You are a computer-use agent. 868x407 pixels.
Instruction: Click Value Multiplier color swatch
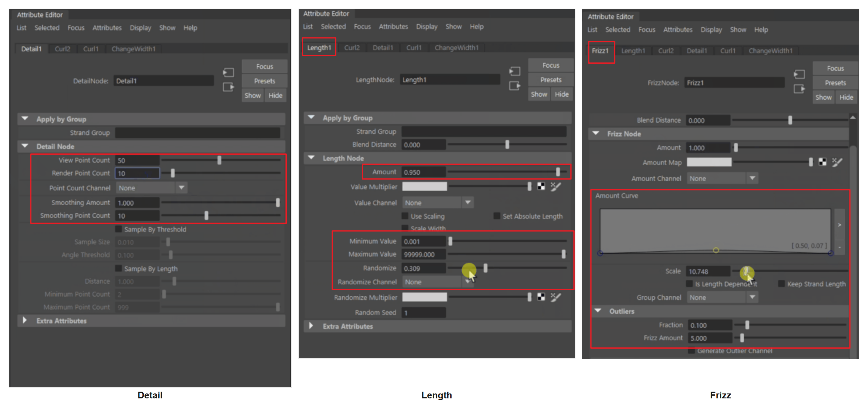[x=424, y=186]
